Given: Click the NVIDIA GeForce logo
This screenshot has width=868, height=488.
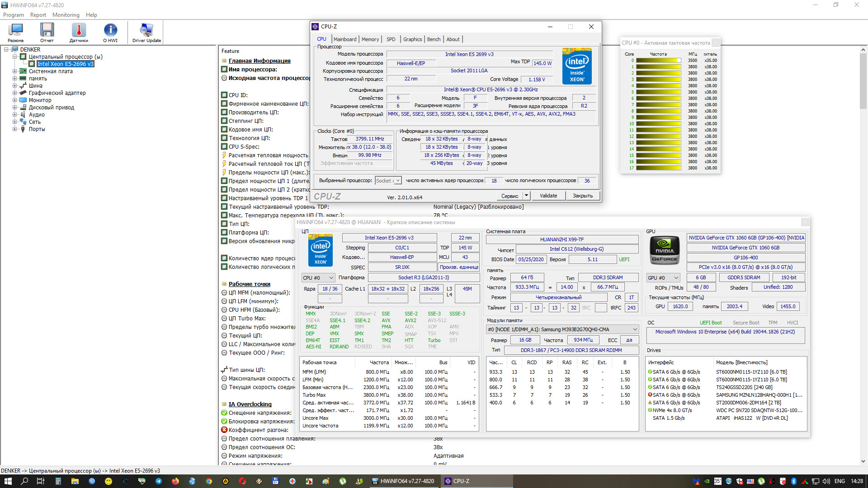Looking at the screenshot, I should tap(665, 250).
